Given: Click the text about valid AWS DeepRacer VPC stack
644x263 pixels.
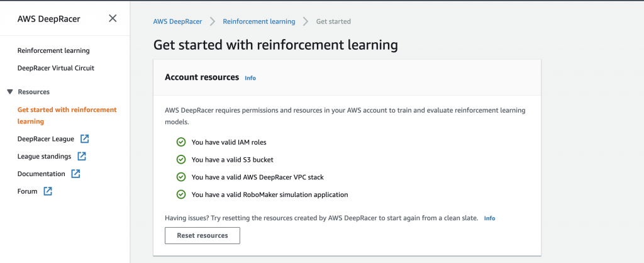Looking at the screenshot, I should (x=257, y=177).
